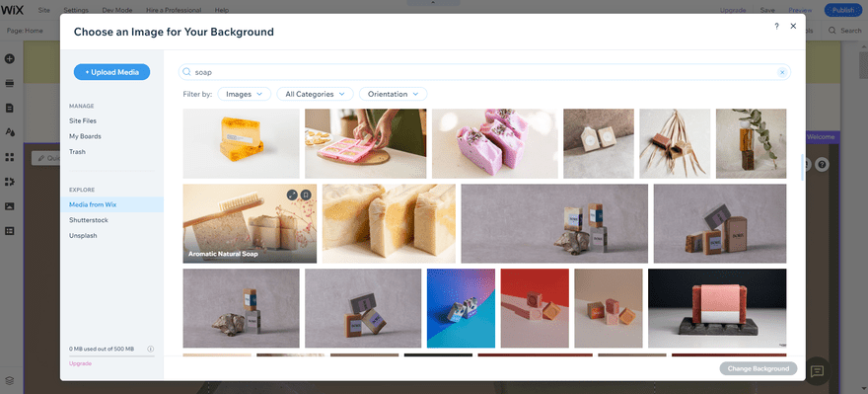Open the puzzle-piece icon in editor sidebar

[x=10, y=182]
